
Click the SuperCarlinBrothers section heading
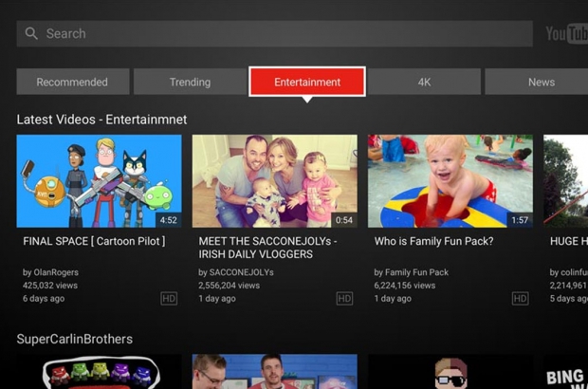coord(75,339)
